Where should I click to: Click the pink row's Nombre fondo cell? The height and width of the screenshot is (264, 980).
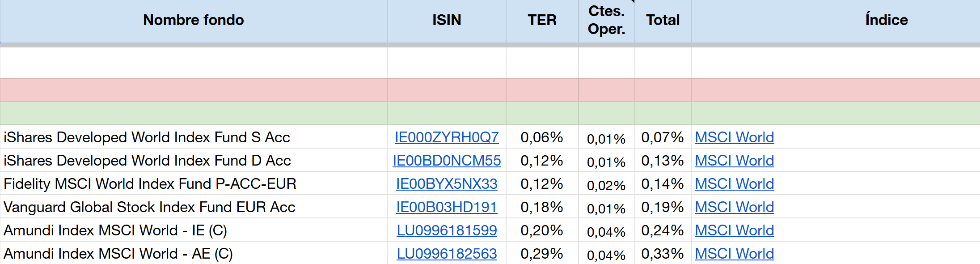tap(193, 90)
